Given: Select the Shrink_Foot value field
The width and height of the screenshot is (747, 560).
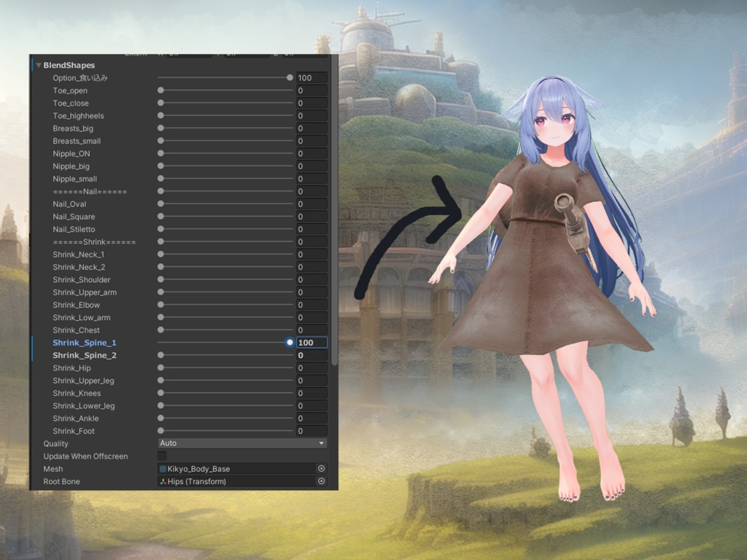Looking at the screenshot, I should [311, 431].
